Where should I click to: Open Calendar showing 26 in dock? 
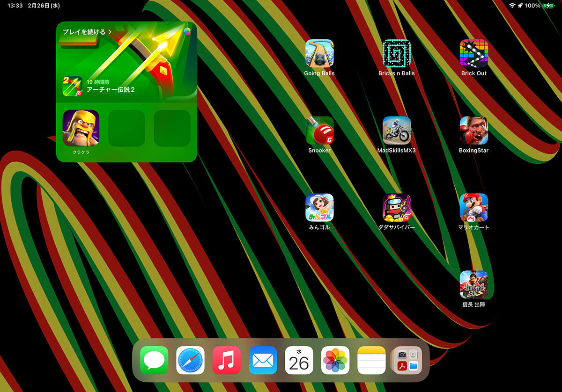[299, 360]
